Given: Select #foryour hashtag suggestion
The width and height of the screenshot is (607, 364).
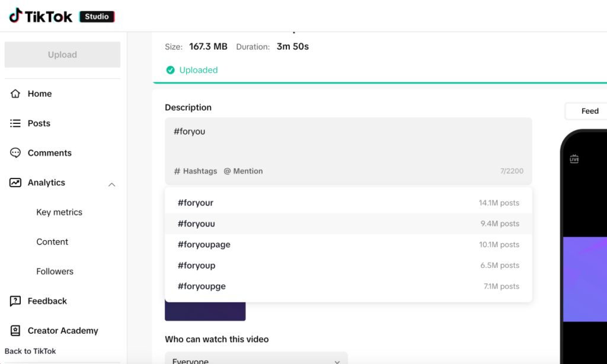Looking at the screenshot, I should click(349, 203).
